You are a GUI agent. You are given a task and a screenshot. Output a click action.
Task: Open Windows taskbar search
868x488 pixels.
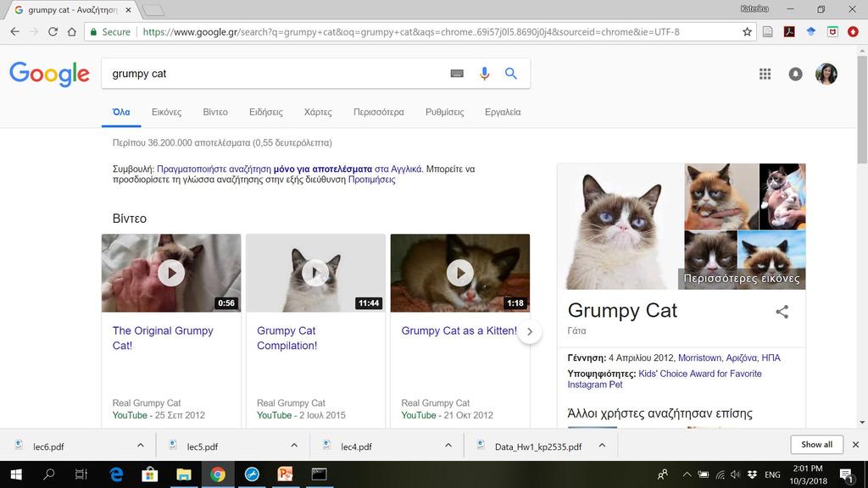pos(48,474)
